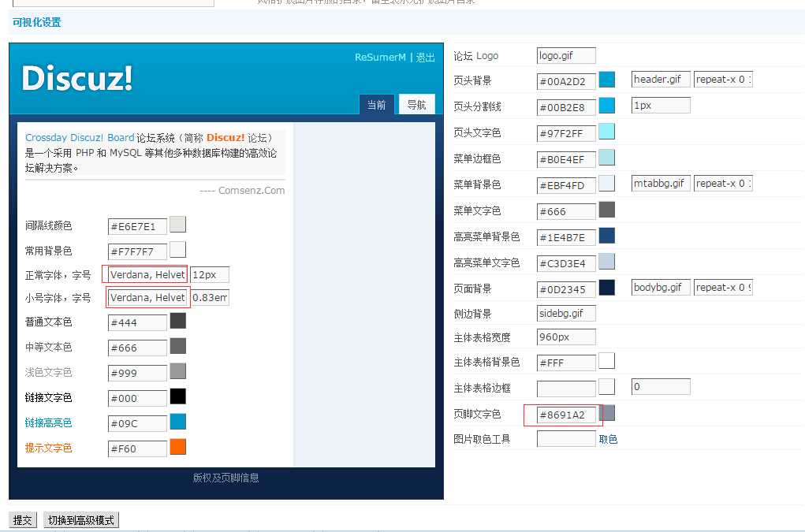Edit repeat-x field next to mtabbg.gif
The height and width of the screenshot is (532, 805).
723,183
